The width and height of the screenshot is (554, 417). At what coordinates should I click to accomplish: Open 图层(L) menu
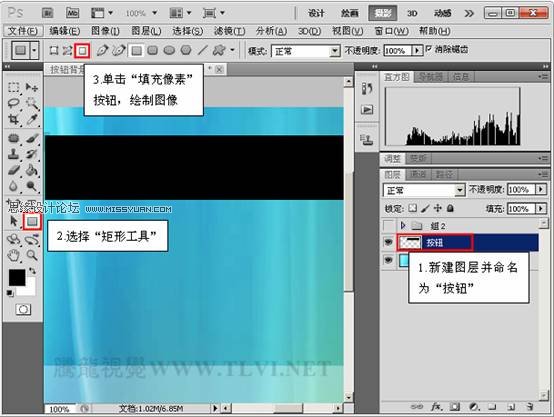point(146,31)
